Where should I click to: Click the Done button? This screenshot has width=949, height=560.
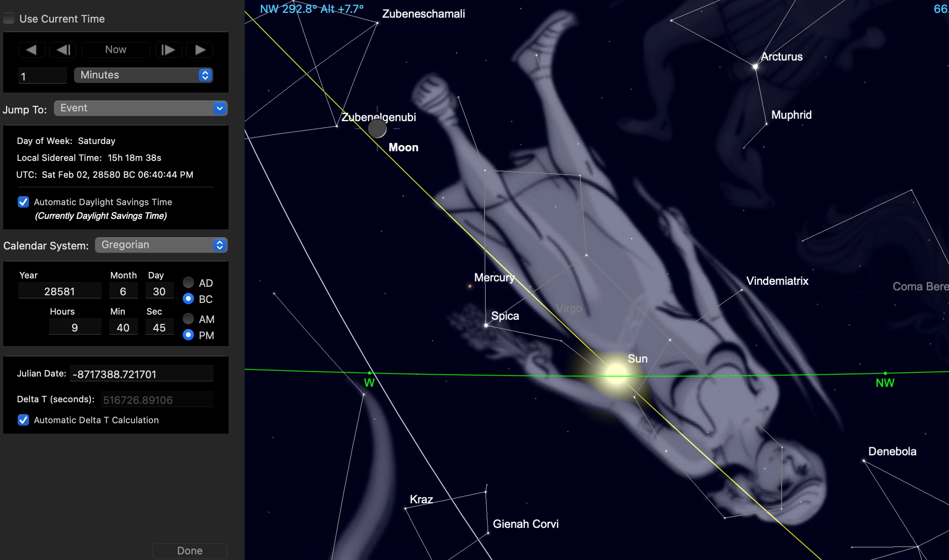190,550
